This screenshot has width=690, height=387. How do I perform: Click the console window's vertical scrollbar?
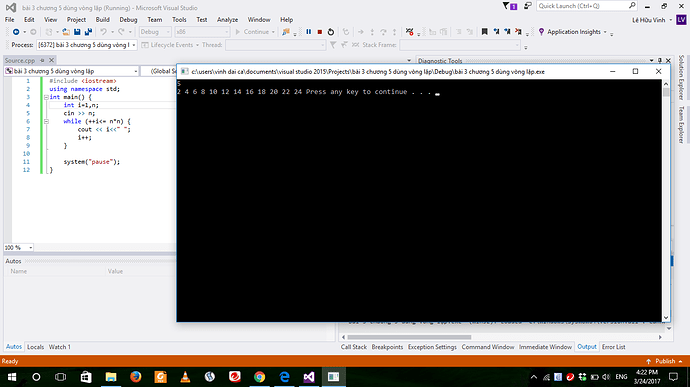pos(666,201)
